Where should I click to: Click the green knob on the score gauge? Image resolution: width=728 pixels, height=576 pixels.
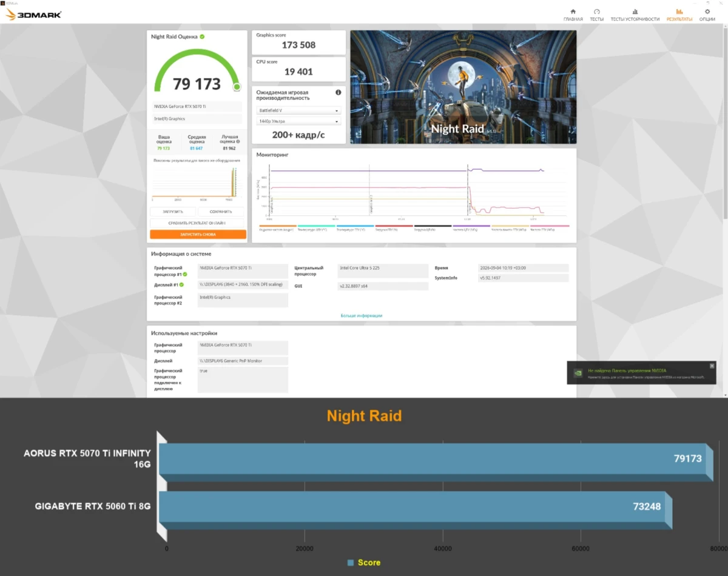pyautogui.click(x=237, y=87)
